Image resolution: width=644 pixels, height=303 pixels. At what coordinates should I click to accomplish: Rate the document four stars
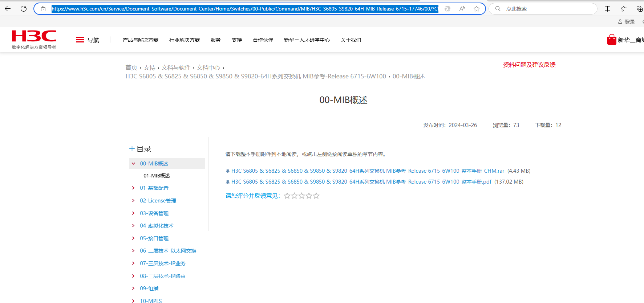[x=309, y=196]
